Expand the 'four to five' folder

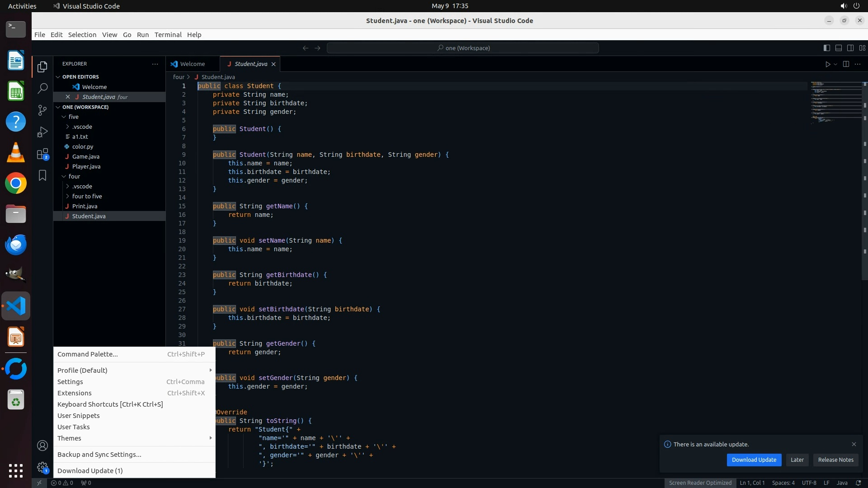(87, 196)
